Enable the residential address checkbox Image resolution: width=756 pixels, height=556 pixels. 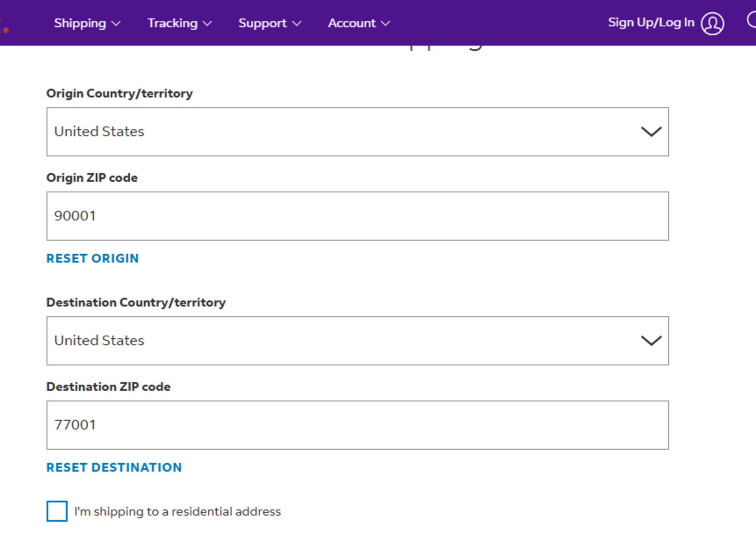[x=56, y=511]
